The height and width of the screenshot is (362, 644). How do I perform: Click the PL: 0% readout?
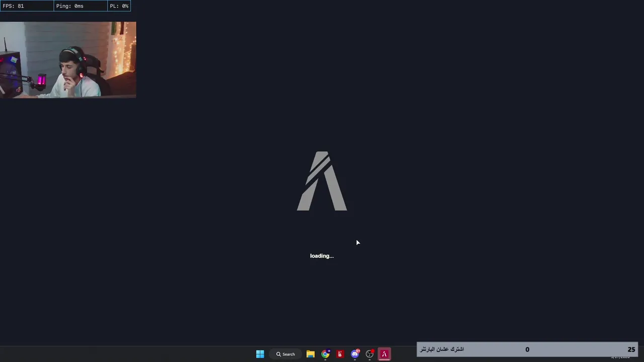click(119, 6)
